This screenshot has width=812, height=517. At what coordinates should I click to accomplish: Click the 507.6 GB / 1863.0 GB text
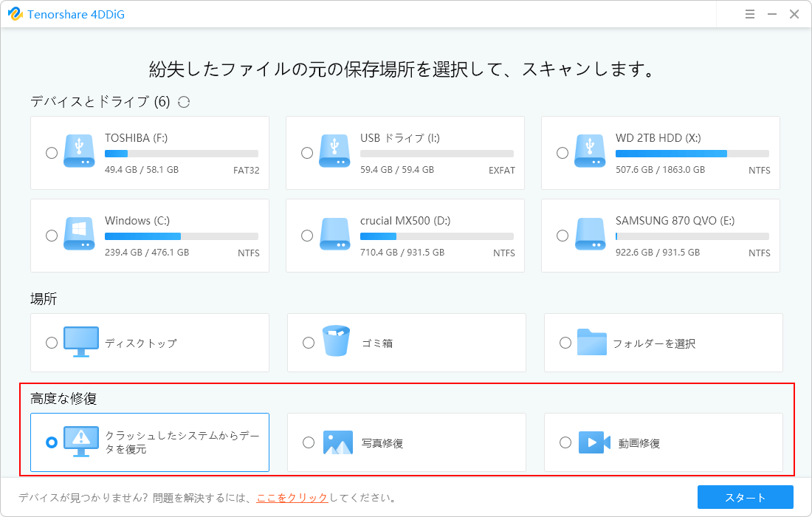tap(660, 169)
